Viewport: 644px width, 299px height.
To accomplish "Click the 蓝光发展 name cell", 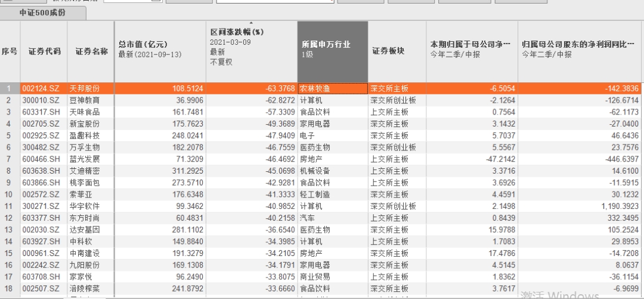I will coord(91,159).
